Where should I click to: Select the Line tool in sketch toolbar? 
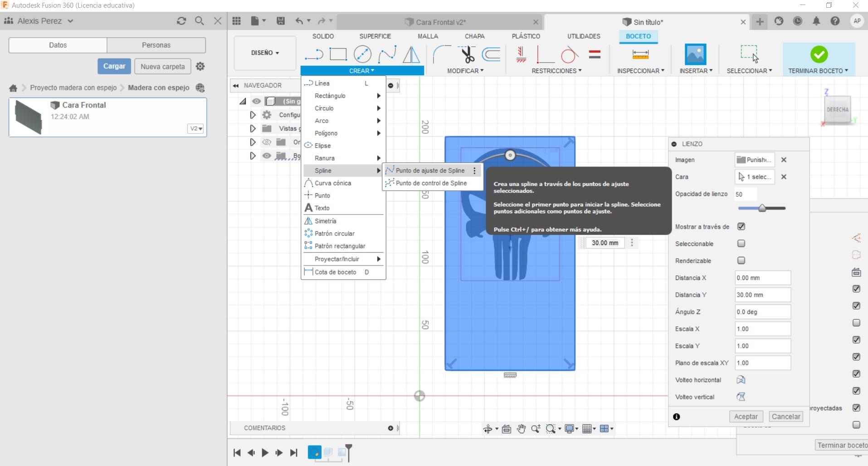coord(314,54)
